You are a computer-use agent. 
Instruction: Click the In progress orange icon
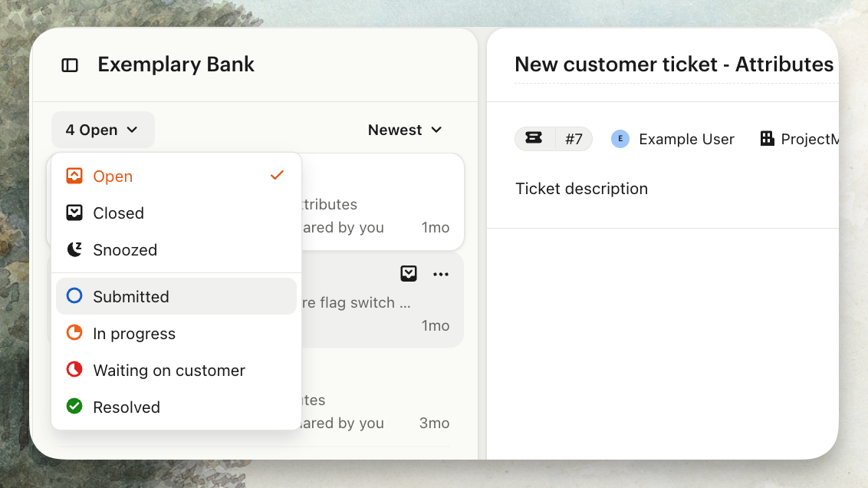(x=74, y=333)
